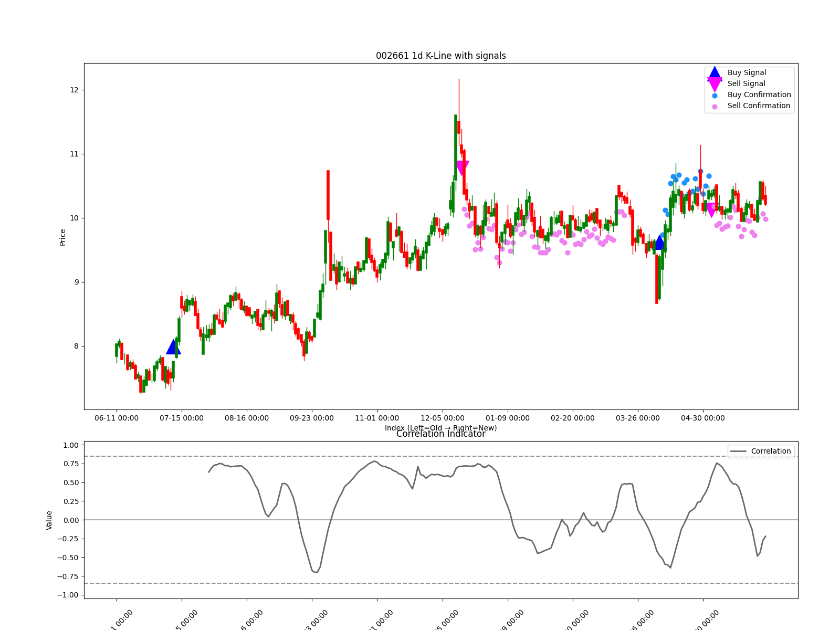Click the '09-23 00:00' x-axis tick label
Viewport: 840px width, 630px height.
tap(312, 418)
